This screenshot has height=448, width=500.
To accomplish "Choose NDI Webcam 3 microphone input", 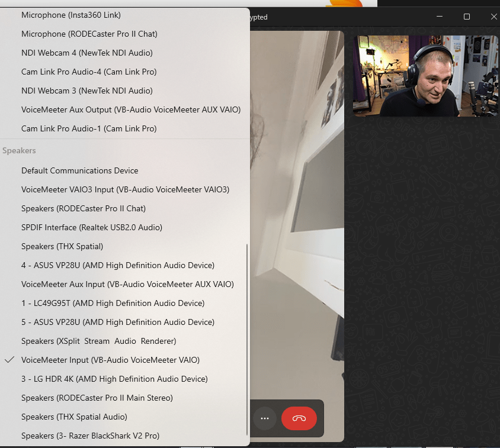I will point(124,91).
